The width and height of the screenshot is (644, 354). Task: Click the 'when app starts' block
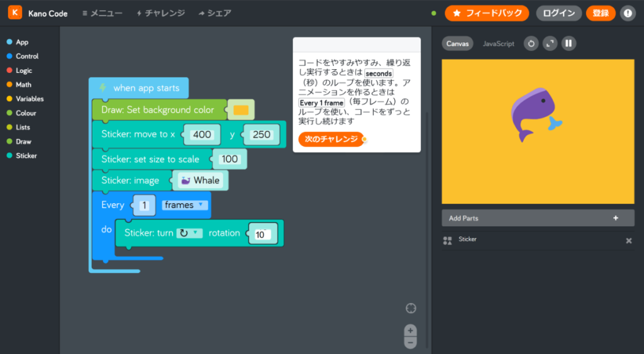tap(139, 88)
